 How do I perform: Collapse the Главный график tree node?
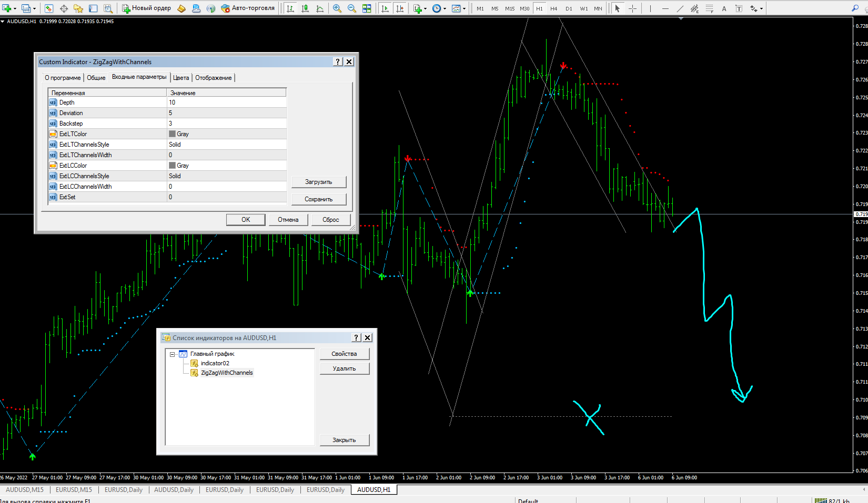[x=172, y=354]
